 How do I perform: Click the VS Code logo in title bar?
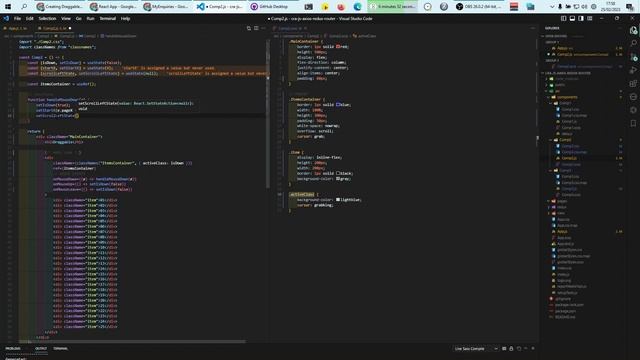coord(6,18)
